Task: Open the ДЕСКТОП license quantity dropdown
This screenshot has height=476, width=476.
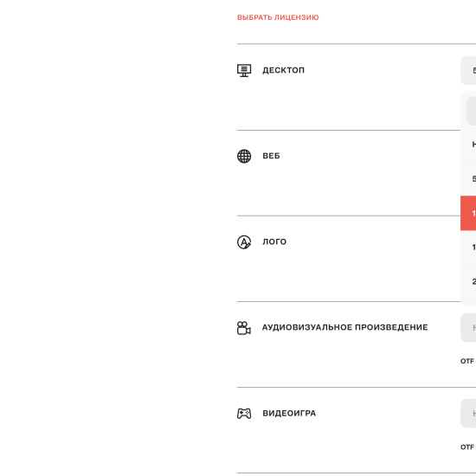Action: pyautogui.click(x=468, y=70)
